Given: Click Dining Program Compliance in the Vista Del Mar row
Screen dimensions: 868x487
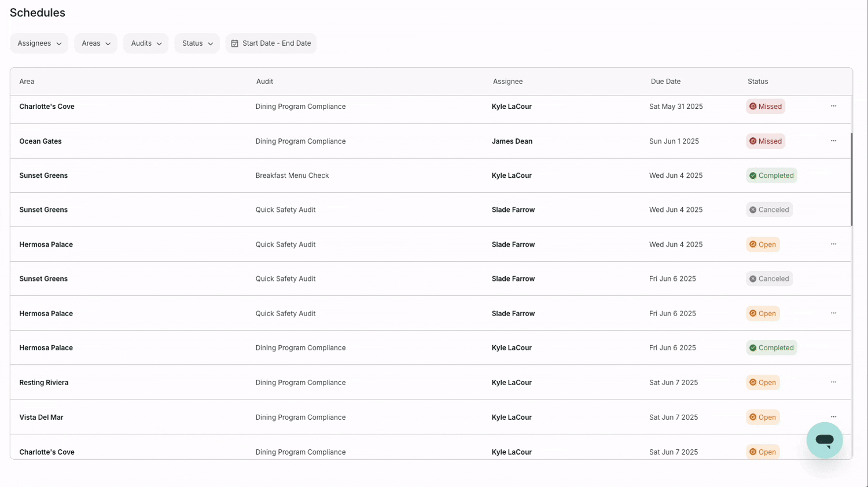Looking at the screenshot, I should 300,418.
